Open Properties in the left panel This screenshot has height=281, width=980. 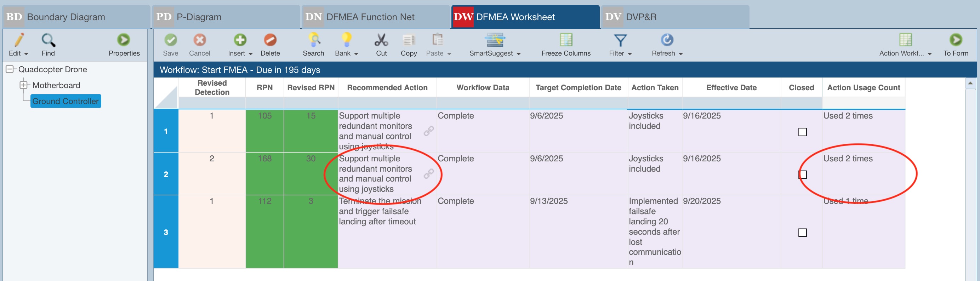[x=124, y=40]
